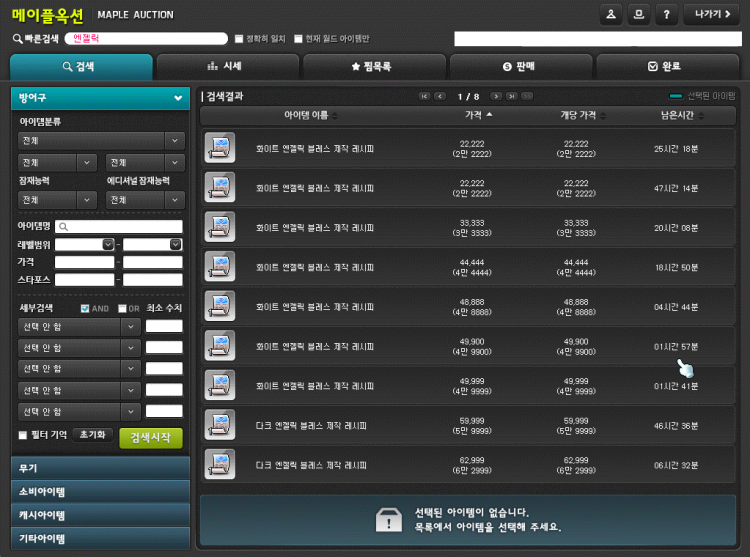Viewport: 750px width, 557px height.
Task: Click the minimum 가격 input field
Action: [x=85, y=262]
